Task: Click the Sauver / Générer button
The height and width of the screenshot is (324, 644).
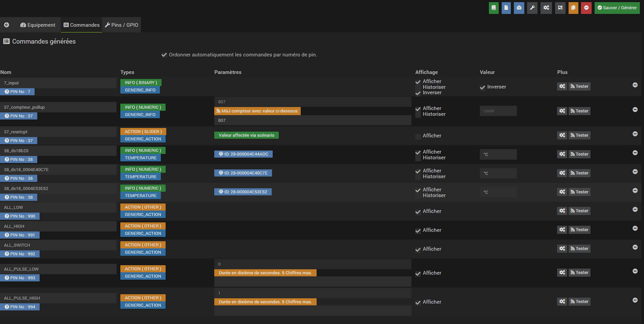Action: click(x=617, y=8)
